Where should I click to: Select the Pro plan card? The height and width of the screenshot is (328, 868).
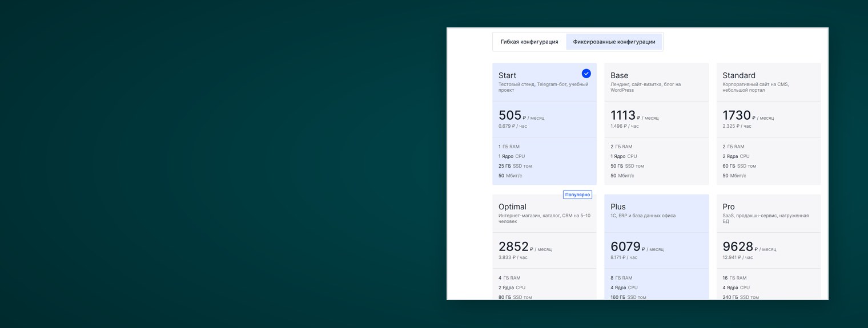[x=769, y=247]
